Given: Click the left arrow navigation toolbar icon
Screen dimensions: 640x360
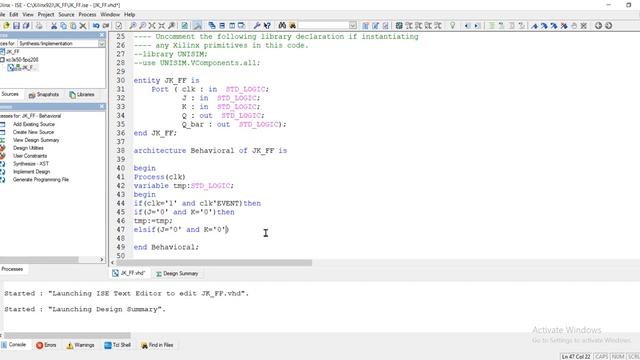Looking at the screenshot, I should coord(467,26).
